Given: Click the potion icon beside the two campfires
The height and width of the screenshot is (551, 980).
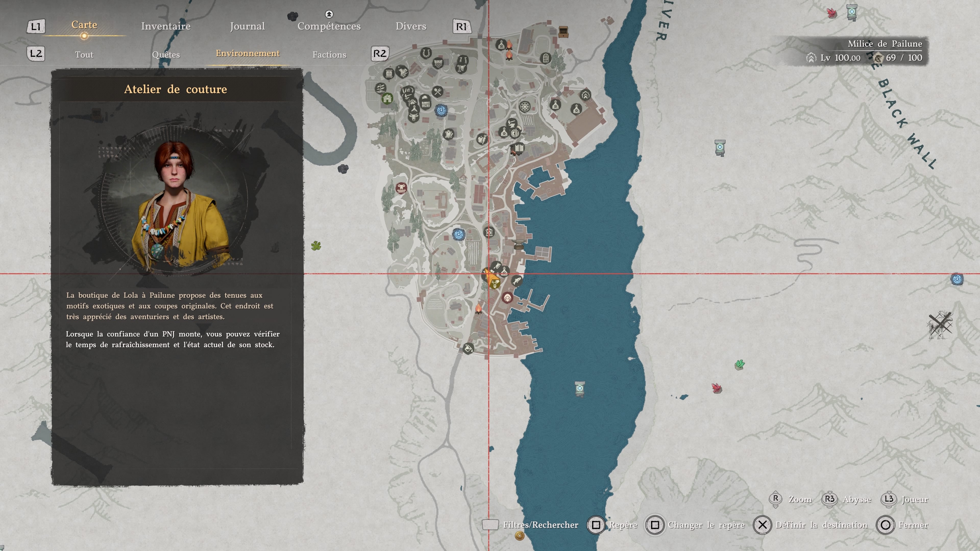Looking at the screenshot, I should click(x=501, y=45).
